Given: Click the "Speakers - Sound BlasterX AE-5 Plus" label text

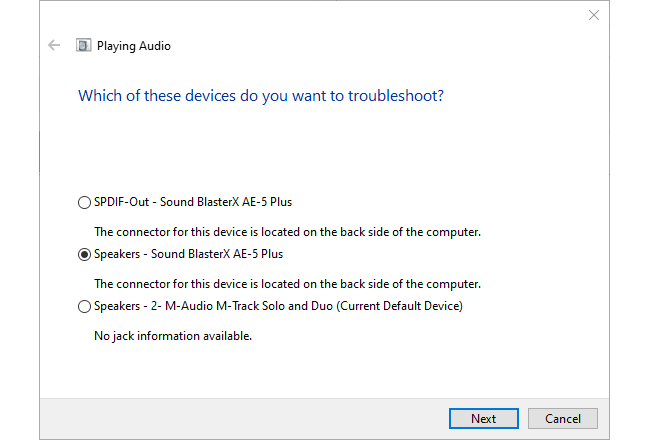Looking at the screenshot, I should pyautogui.click(x=188, y=254).
